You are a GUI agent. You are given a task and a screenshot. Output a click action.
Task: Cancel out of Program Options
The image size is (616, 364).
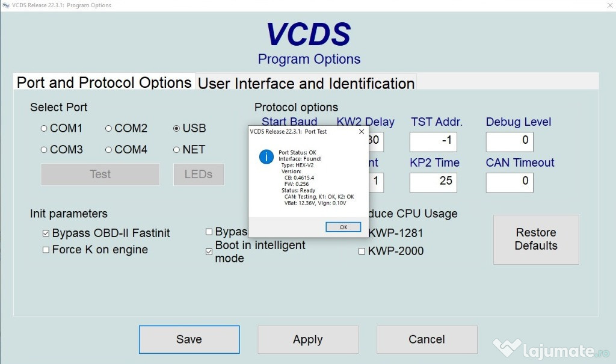(x=427, y=339)
